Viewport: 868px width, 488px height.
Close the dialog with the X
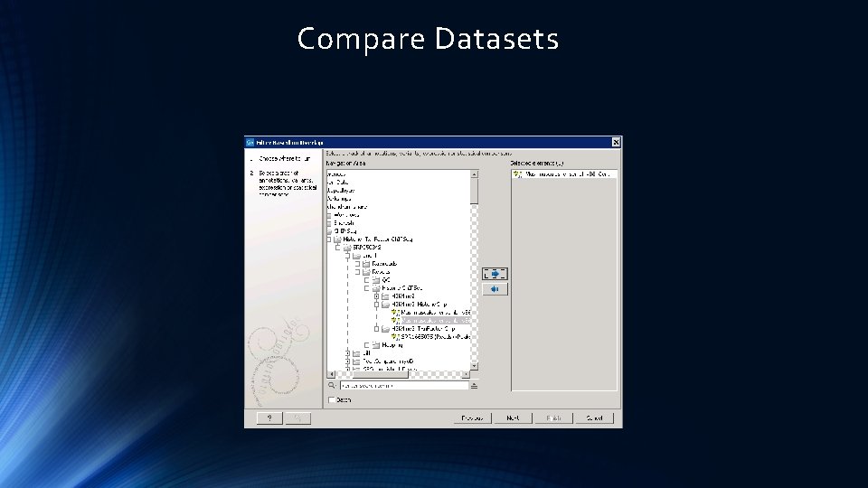point(616,143)
